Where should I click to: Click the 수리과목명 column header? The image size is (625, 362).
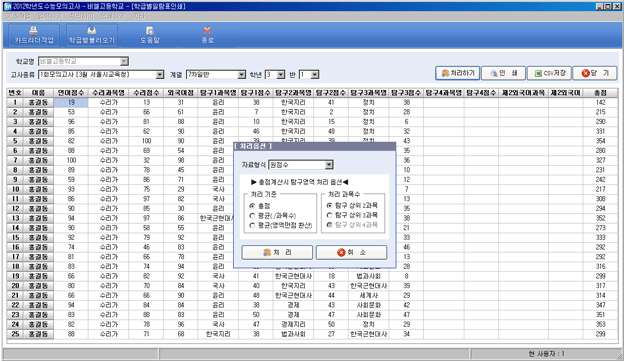pos(108,92)
